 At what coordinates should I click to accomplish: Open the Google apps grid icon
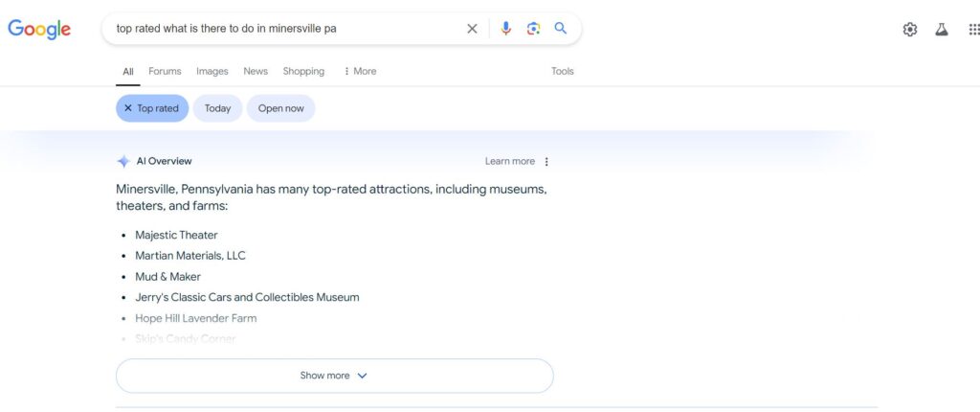(x=973, y=30)
